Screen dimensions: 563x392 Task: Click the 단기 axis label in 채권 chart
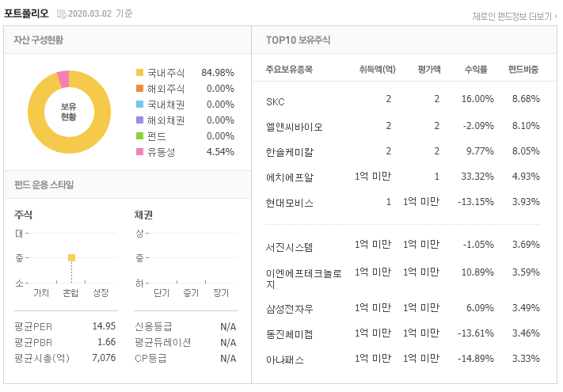pos(162,293)
